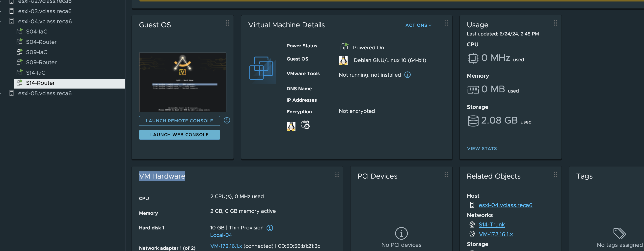Show VMware Tools info tooltip icon
The width and height of the screenshot is (644, 251).
click(407, 75)
